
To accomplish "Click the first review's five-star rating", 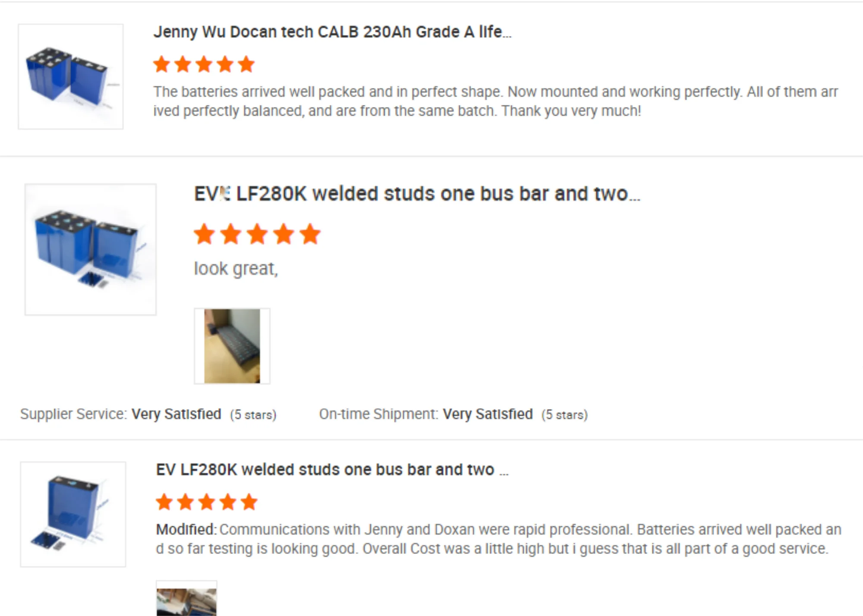I will coord(204,64).
